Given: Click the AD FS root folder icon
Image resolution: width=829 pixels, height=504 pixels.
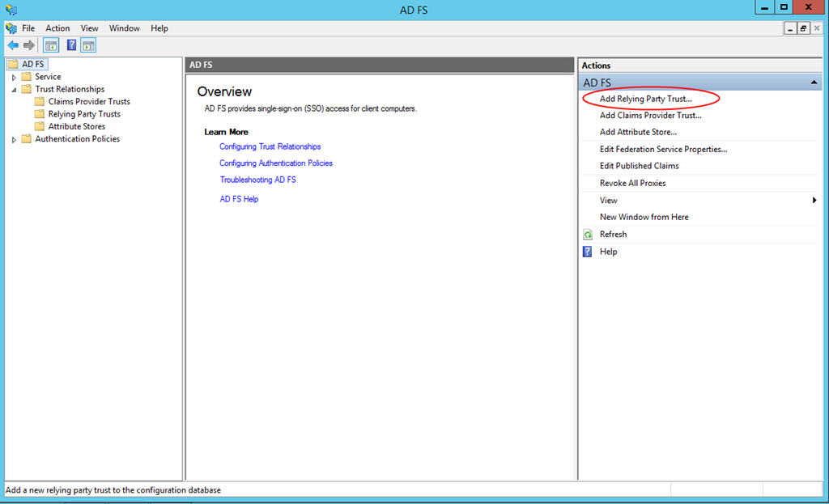Looking at the screenshot, I should (13, 64).
